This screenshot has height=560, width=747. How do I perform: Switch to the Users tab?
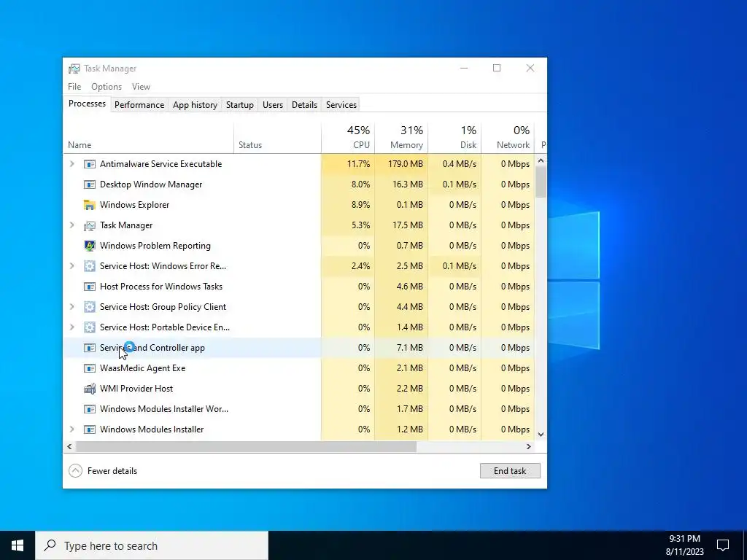coord(273,105)
